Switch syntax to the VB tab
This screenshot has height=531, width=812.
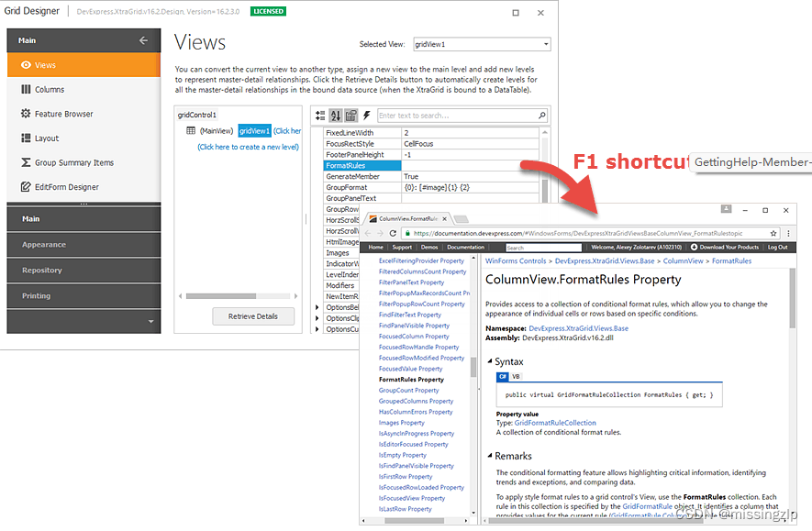pyautogui.click(x=516, y=377)
